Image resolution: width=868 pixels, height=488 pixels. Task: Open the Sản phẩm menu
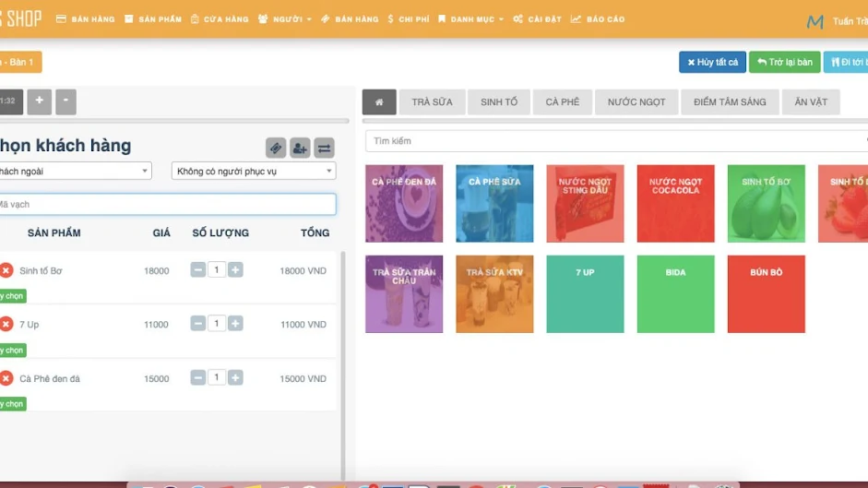pyautogui.click(x=153, y=18)
